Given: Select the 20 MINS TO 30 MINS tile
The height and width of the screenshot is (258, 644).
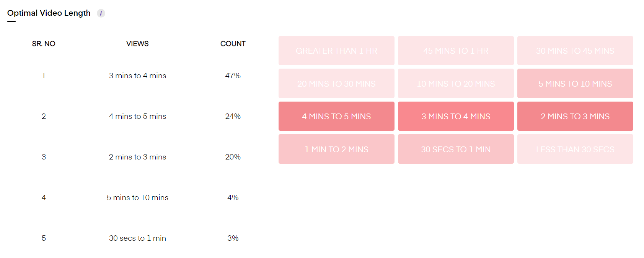Looking at the screenshot, I should [336, 83].
